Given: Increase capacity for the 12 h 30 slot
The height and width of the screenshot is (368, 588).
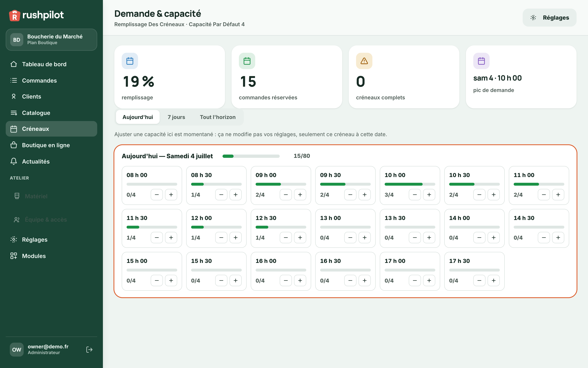Looking at the screenshot, I should [x=300, y=238].
